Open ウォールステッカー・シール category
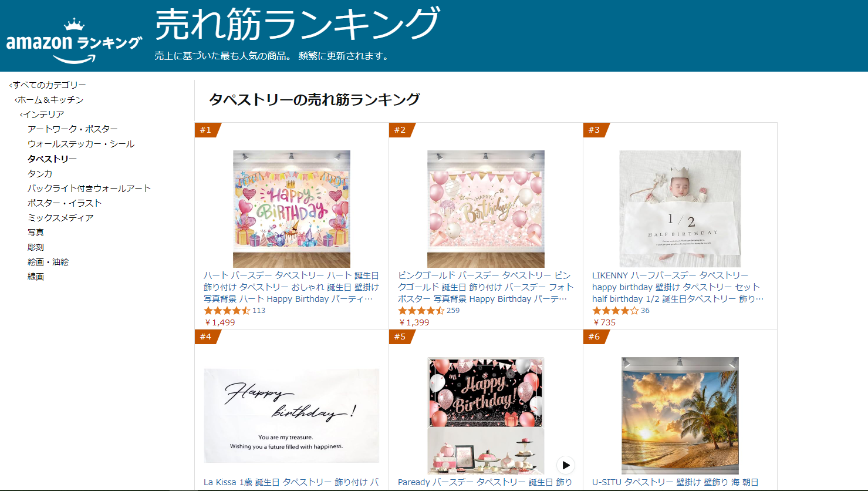Screen dimensions: 868x491 pos(81,144)
